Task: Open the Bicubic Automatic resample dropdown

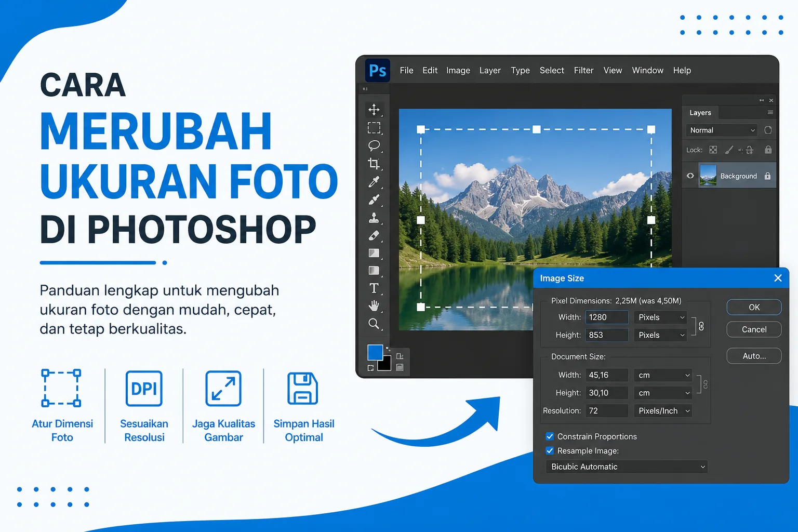Action: [x=627, y=467]
